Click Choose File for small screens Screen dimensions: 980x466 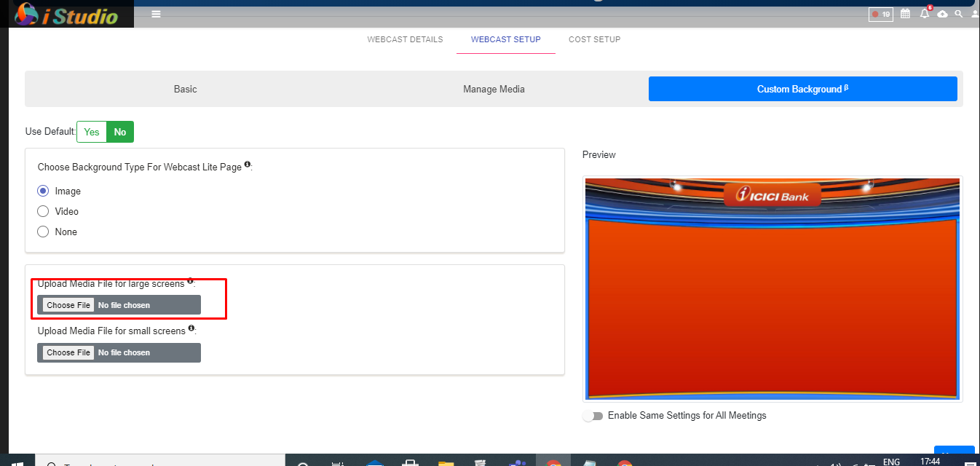pyautogui.click(x=68, y=352)
